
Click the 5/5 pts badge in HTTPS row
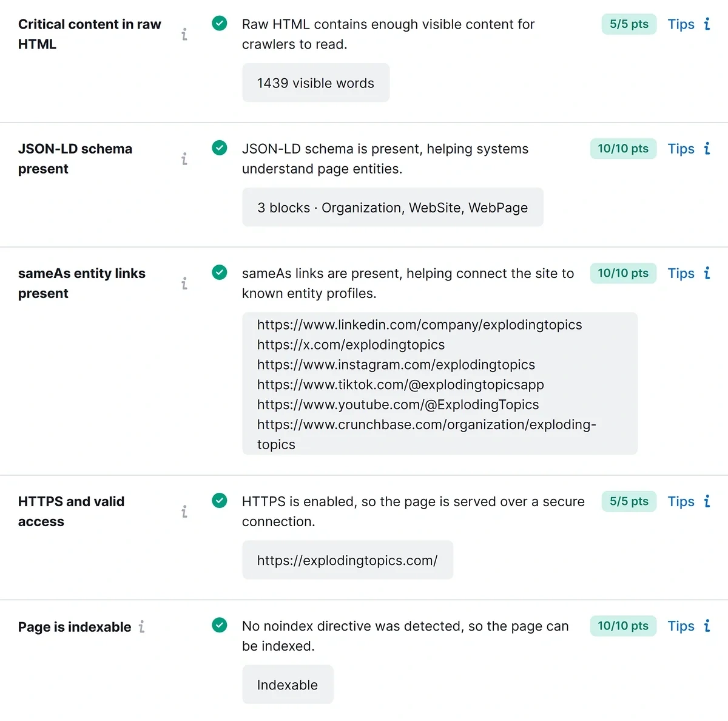coord(629,501)
